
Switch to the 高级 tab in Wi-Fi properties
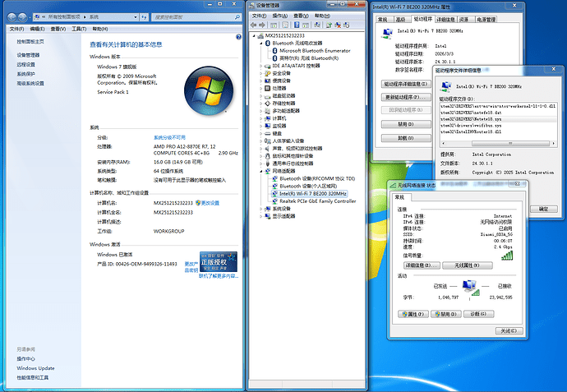[x=401, y=20]
